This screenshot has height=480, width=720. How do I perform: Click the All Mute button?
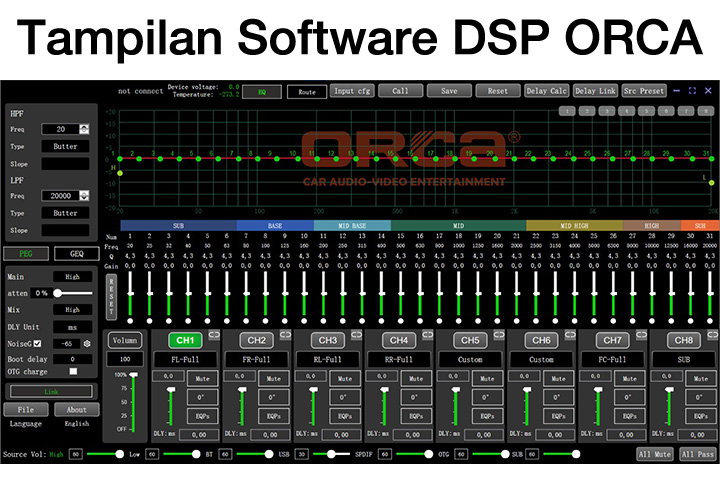click(655, 454)
